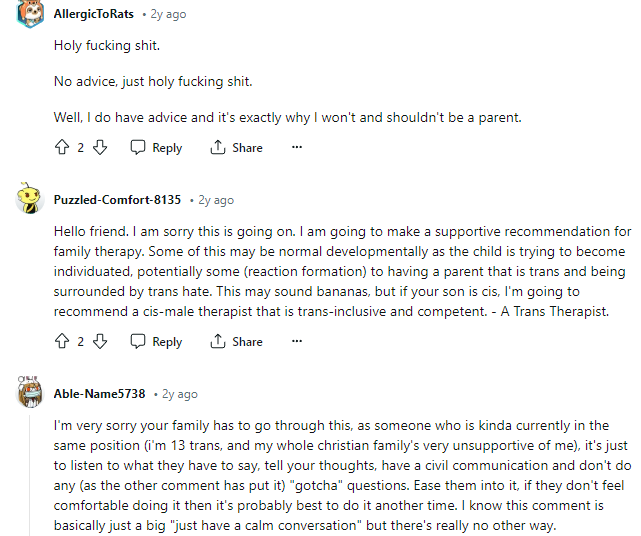
Task: Open more options on AllergicToRats' comment
Action: 297,147
